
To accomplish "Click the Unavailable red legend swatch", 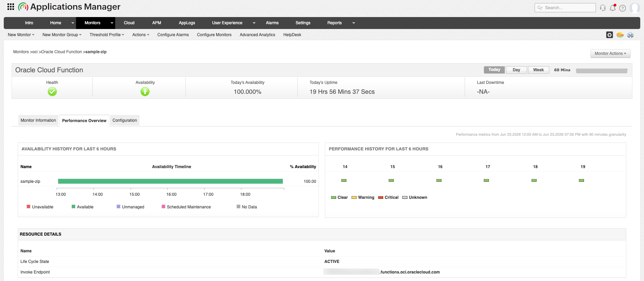I will point(29,206).
